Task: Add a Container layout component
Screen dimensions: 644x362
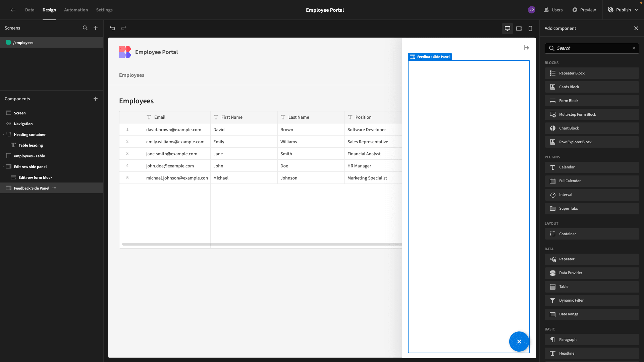Action: coord(592,234)
